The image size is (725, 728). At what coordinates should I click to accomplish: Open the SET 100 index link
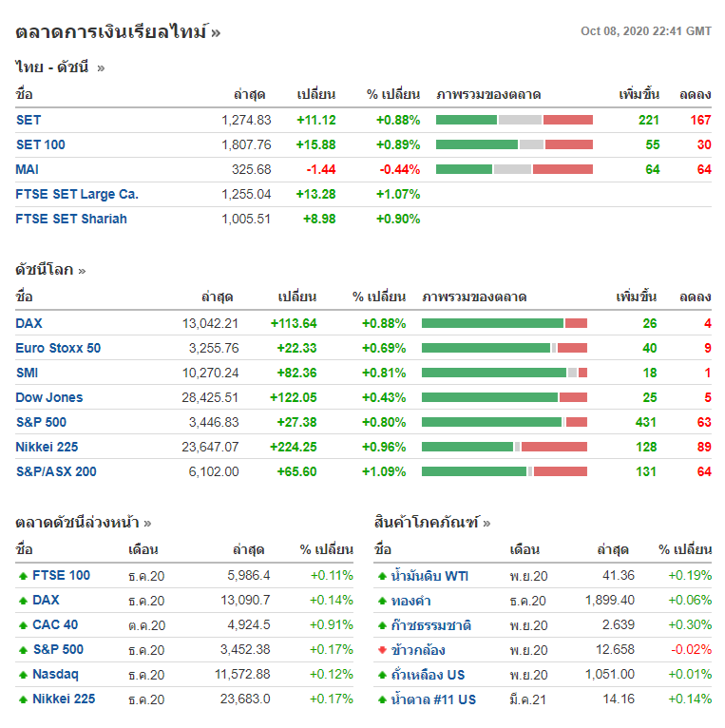click(41, 144)
